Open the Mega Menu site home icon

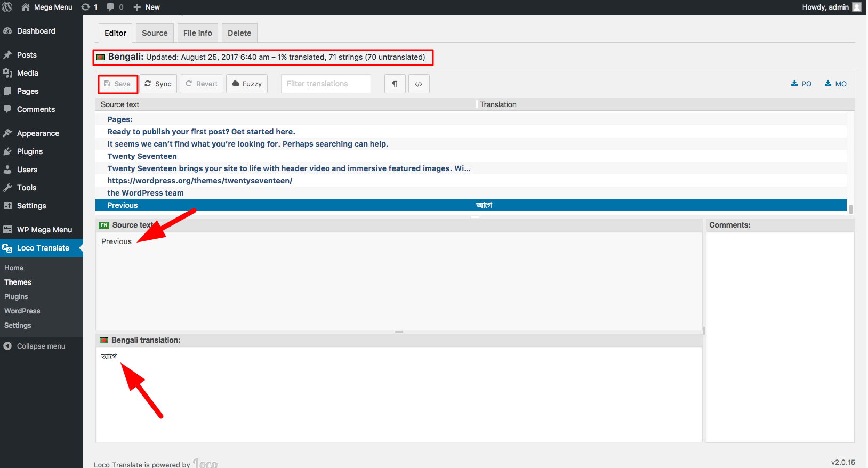26,7
